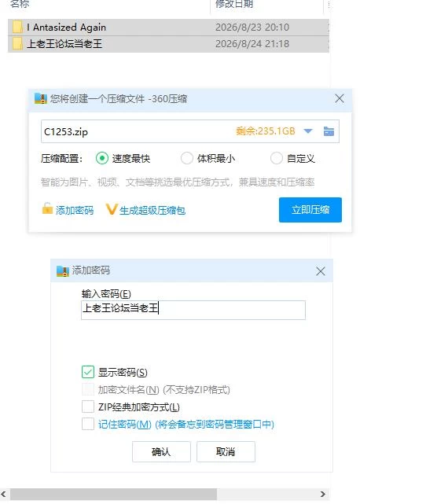
Task: Tick the 记住密码(M) checkbox
Action: (x=88, y=424)
